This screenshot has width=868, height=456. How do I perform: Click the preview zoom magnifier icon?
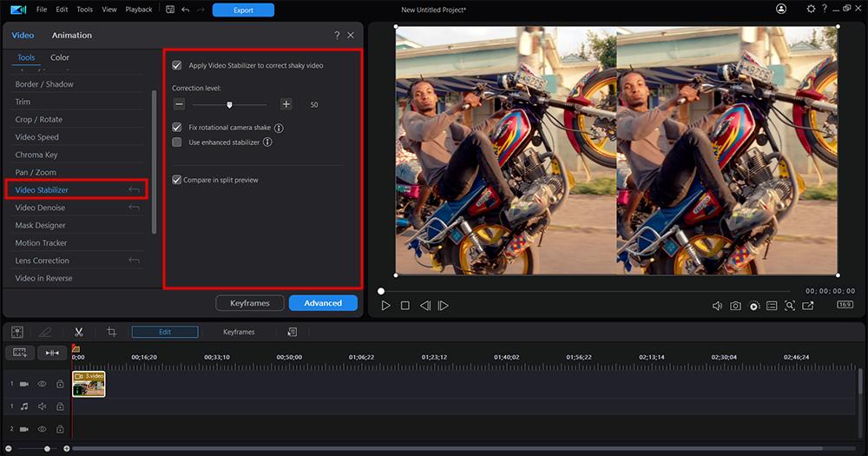point(790,306)
